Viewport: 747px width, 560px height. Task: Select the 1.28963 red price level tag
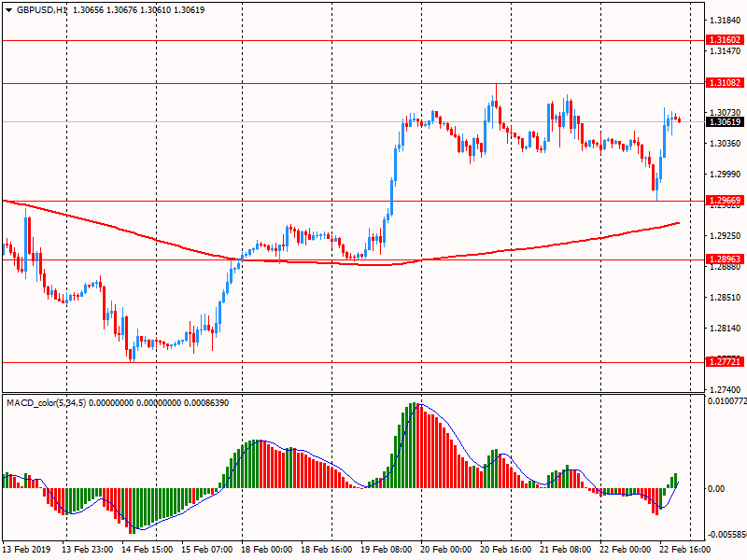tap(725, 259)
